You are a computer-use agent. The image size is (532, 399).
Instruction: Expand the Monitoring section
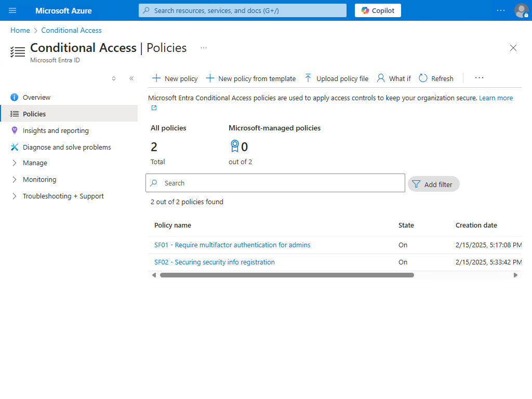[x=14, y=179]
